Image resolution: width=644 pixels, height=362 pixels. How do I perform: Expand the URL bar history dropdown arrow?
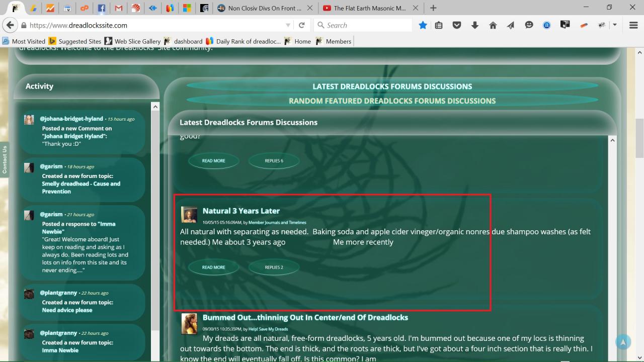click(288, 25)
